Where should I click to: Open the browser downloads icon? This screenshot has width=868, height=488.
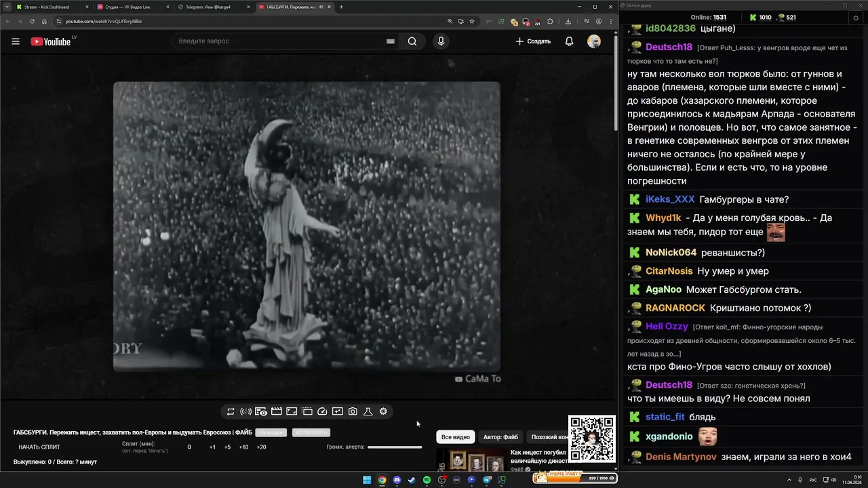tap(568, 21)
